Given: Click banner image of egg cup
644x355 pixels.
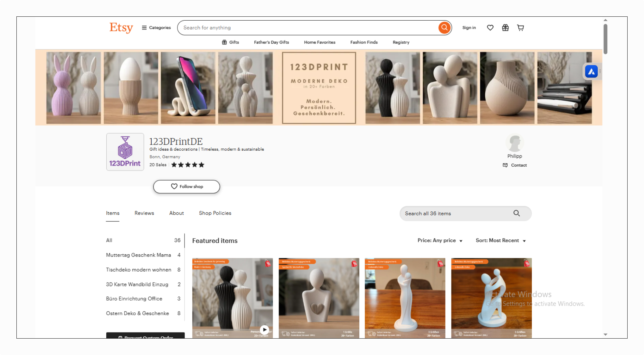Looking at the screenshot, I should (x=131, y=88).
